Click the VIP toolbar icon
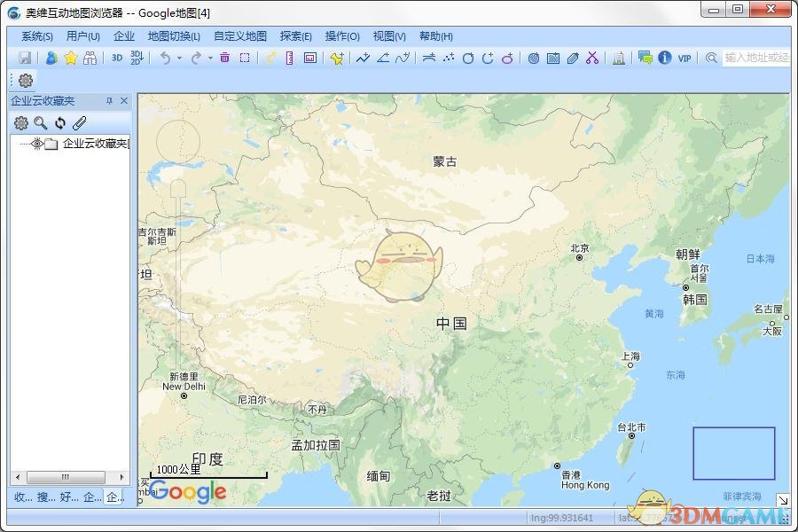The width and height of the screenshot is (798, 532). [684, 58]
